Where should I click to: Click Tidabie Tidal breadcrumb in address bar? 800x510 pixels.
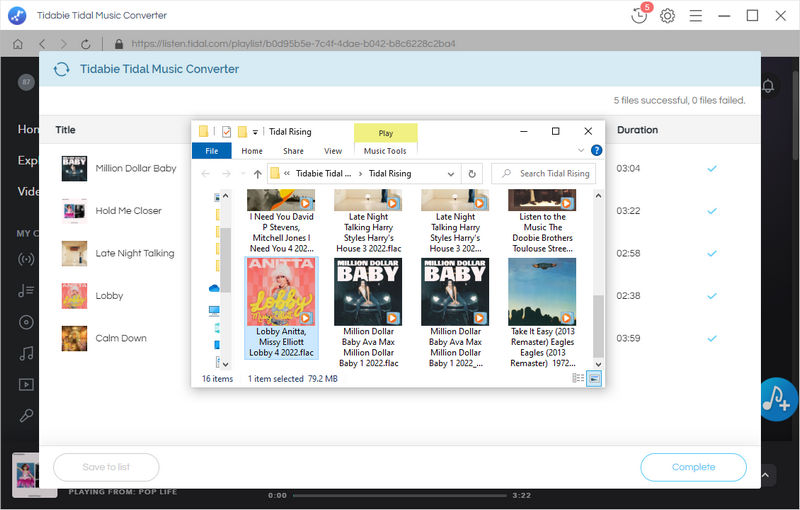pos(323,174)
